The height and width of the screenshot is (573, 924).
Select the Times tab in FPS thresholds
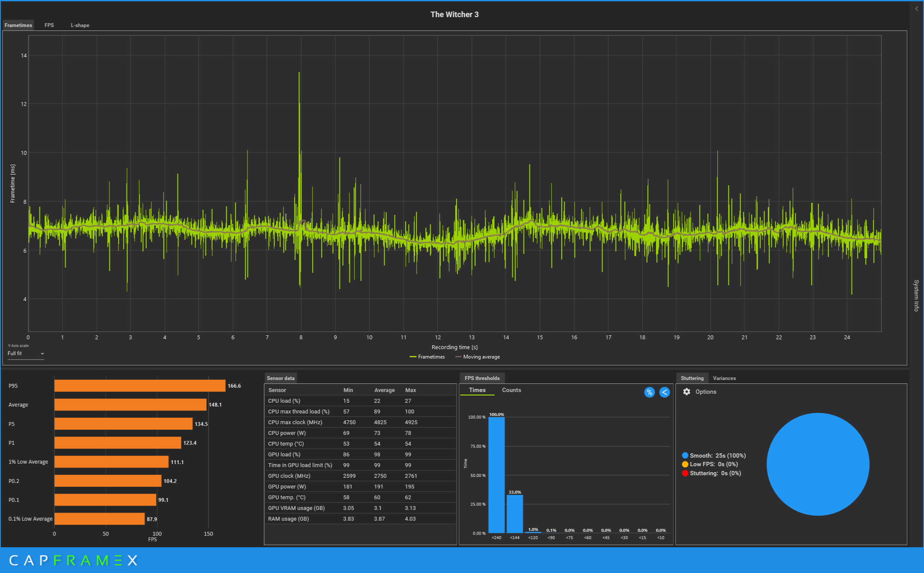pyautogui.click(x=477, y=390)
